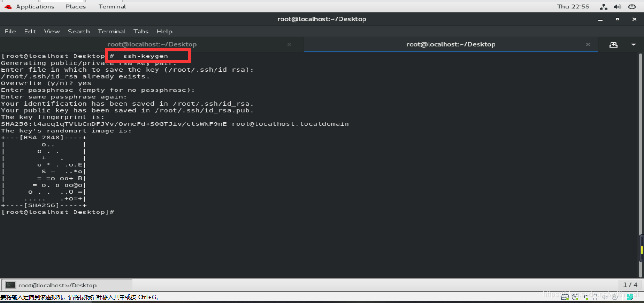Click the '+----[SHA256]-----+' randomart footer

tap(44, 205)
